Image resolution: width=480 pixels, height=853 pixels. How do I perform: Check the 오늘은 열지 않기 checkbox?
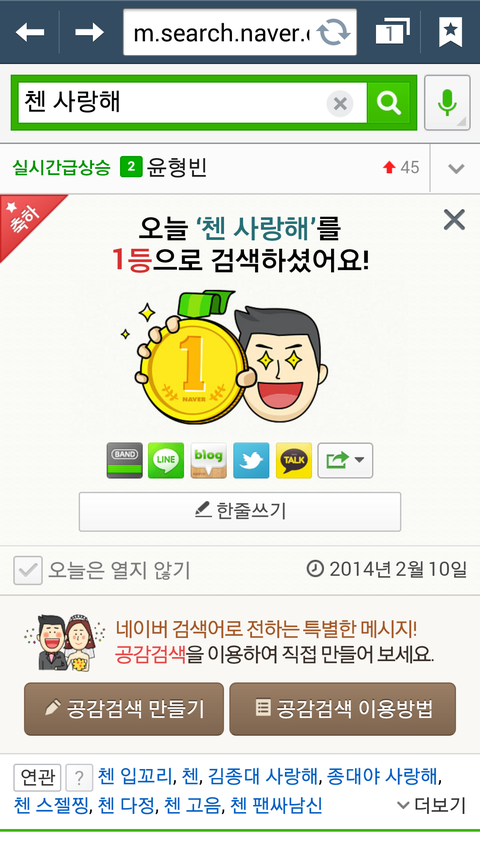click(x=28, y=570)
